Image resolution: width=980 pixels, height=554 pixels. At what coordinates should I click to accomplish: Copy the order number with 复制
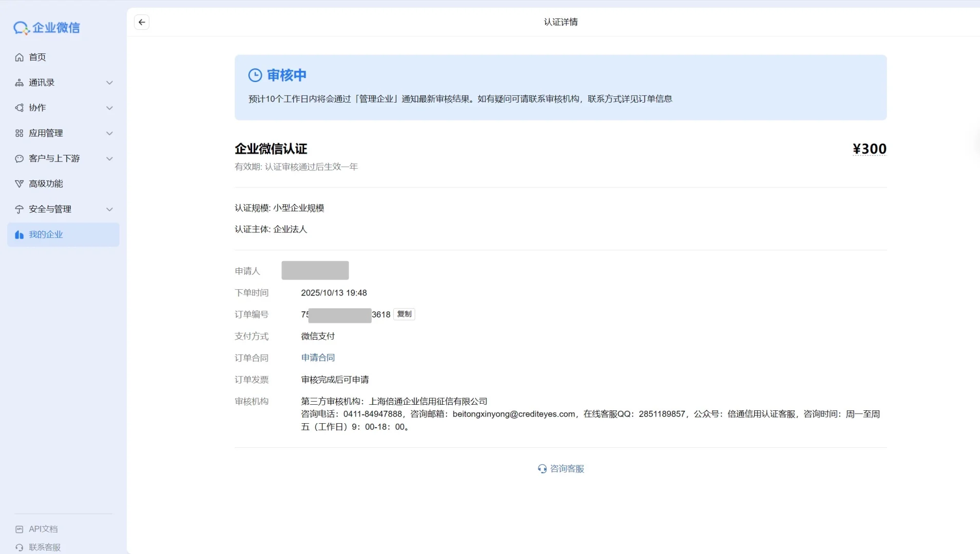404,314
